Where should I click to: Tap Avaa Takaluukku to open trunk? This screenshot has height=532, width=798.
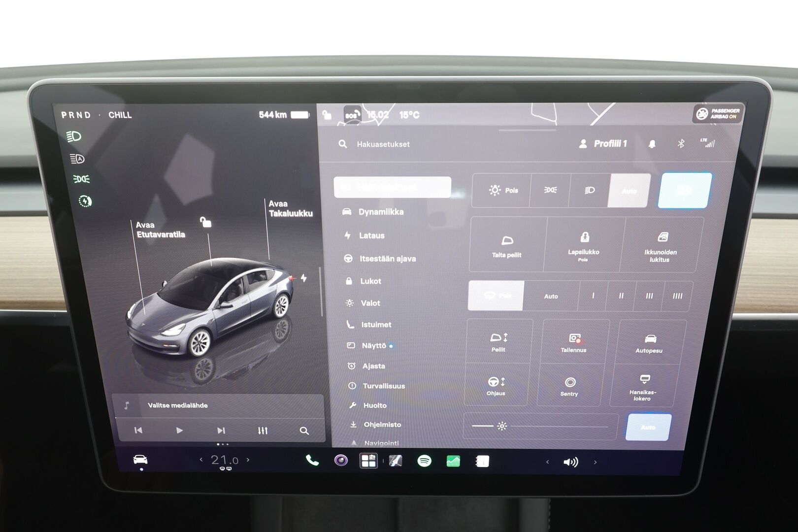291,208
